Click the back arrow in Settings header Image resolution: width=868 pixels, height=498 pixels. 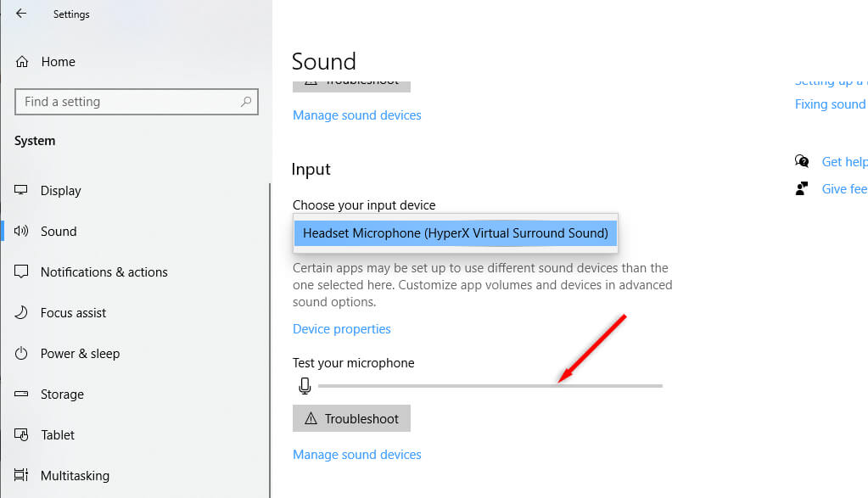coord(21,14)
